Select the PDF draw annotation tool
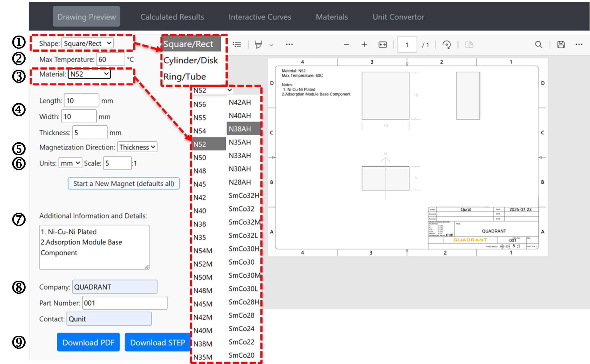The width and height of the screenshot is (590, 364). pos(258,44)
